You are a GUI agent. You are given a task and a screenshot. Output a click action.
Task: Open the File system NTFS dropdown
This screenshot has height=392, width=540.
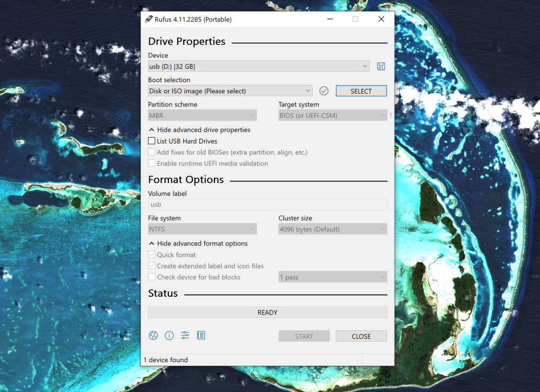tap(202, 229)
